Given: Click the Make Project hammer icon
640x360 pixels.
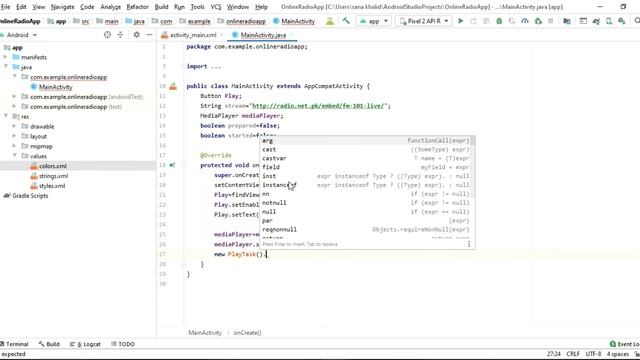Looking at the screenshot, I should (346, 21).
